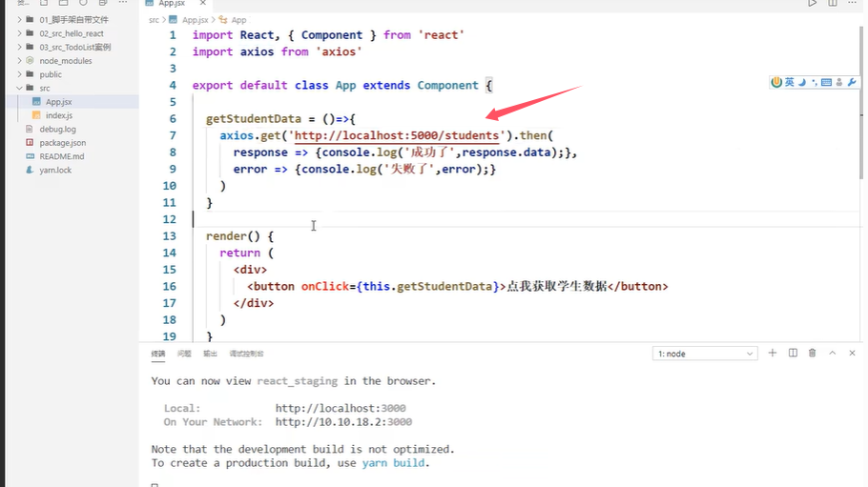Screen dimensions: 868x487
Task: Expand the 01_脚手架自带文件 folder
Action: coord(19,19)
